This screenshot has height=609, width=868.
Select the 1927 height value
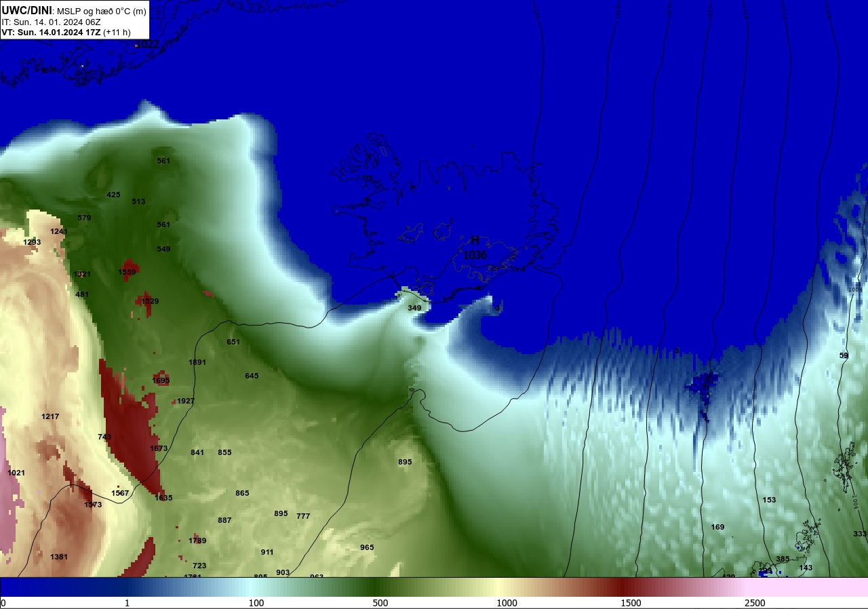[x=186, y=401]
